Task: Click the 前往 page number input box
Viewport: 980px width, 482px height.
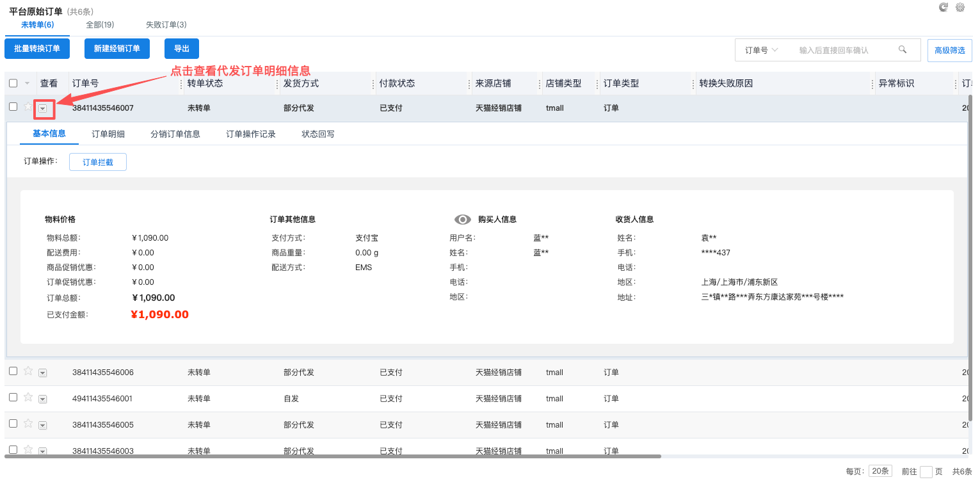Action: pos(926,472)
